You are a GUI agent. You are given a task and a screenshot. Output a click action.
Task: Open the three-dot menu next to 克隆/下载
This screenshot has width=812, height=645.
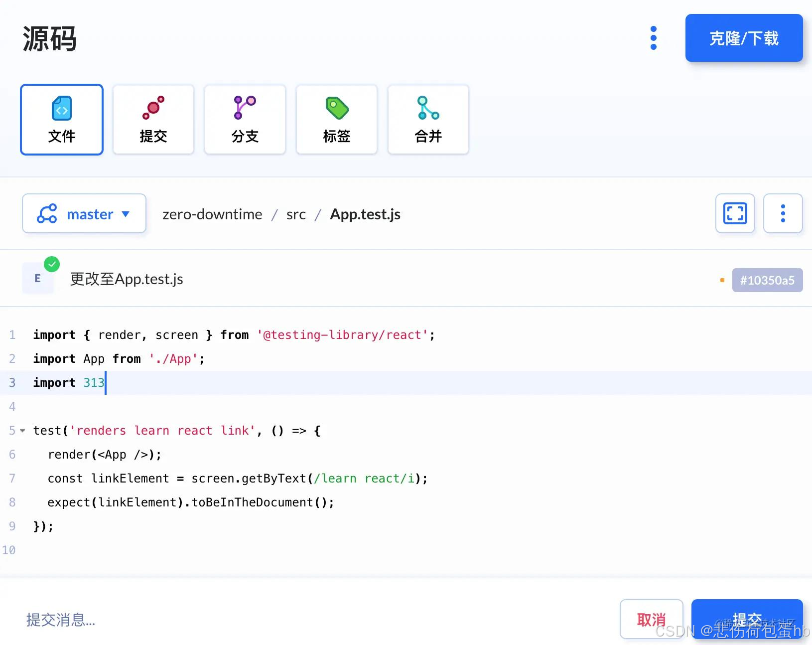point(654,38)
